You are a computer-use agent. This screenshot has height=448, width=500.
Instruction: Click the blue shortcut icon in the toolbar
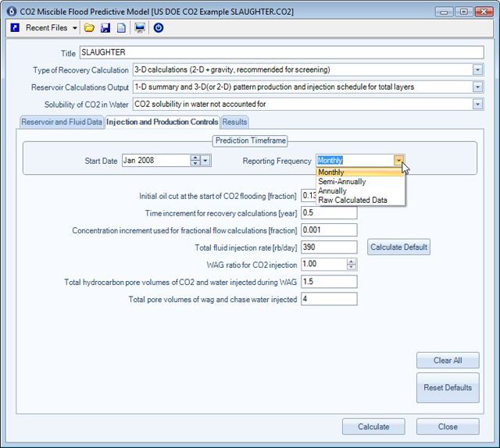15,28
